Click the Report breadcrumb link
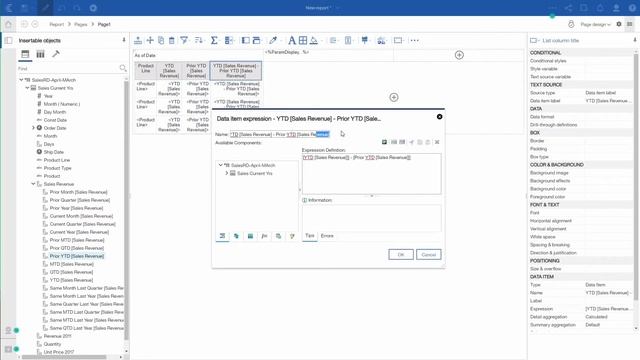This screenshot has width=640, height=360. [x=57, y=24]
